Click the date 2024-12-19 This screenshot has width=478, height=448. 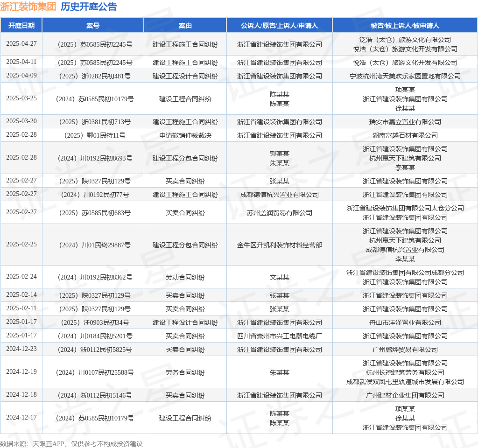[x=21, y=372]
